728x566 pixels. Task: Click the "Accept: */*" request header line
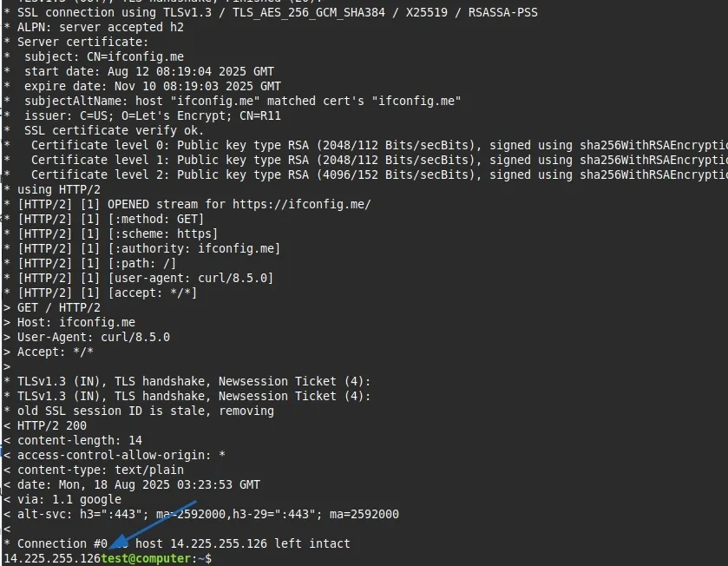56,352
